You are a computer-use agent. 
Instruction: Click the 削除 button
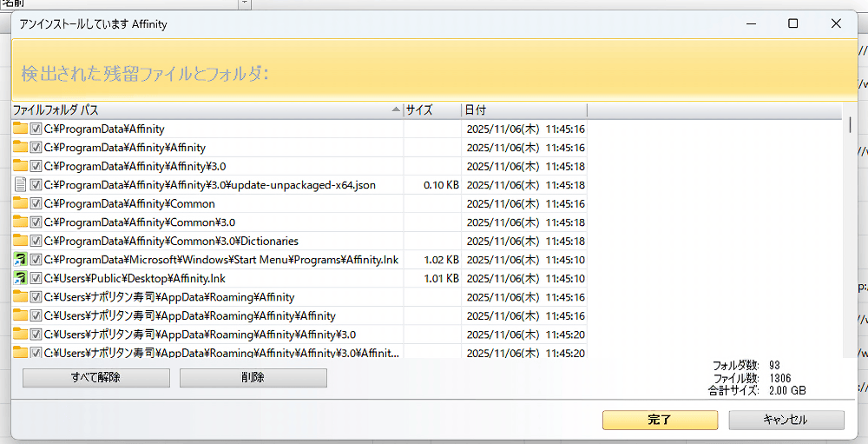coord(253,378)
